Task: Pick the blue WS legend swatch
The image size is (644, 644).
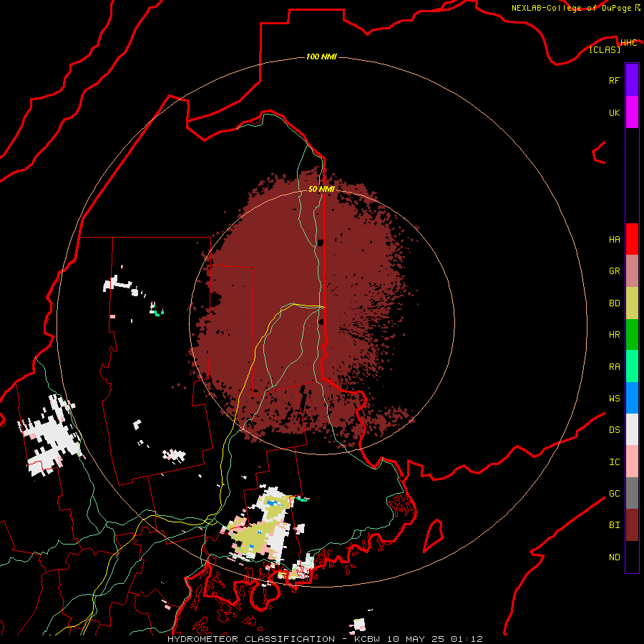Action: click(632, 398)
